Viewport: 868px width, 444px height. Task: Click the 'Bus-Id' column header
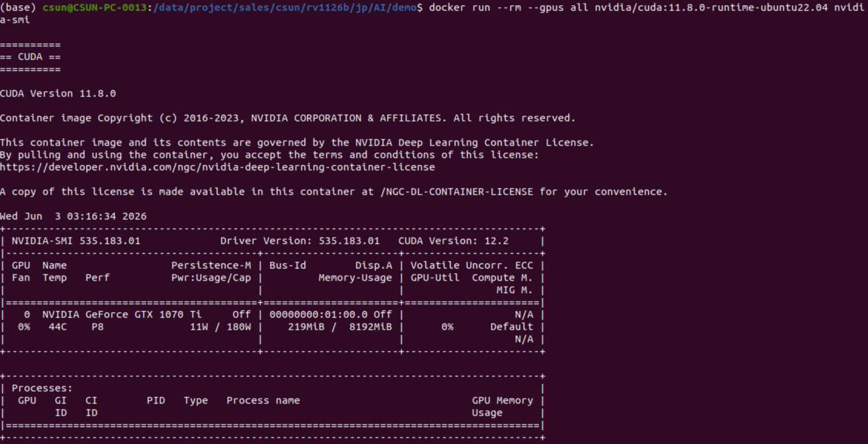[288, 265]
